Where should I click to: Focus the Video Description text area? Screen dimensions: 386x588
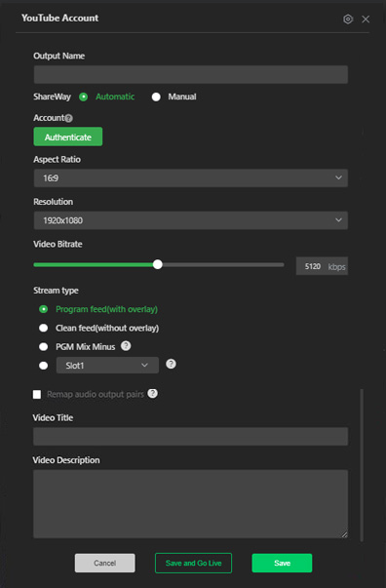190,504
